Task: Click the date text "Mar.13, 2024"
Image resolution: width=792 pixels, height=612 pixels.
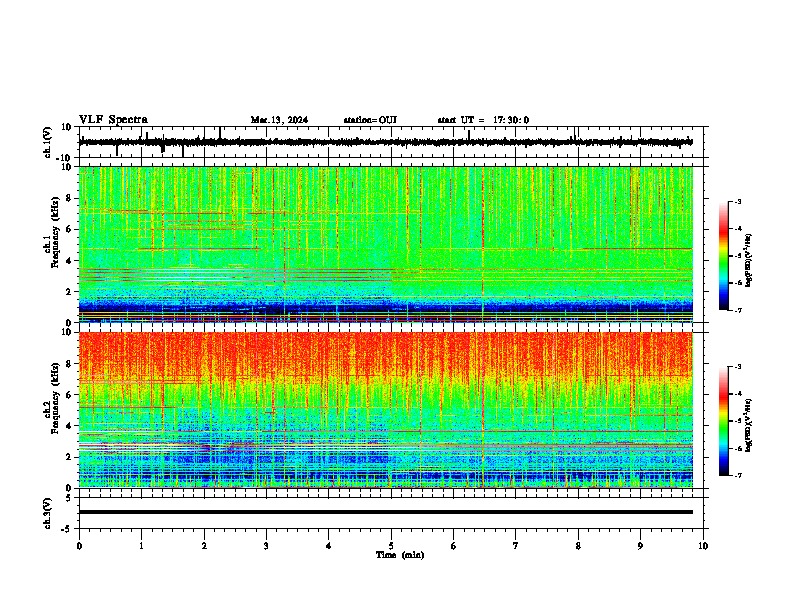Action: point(279,120)
